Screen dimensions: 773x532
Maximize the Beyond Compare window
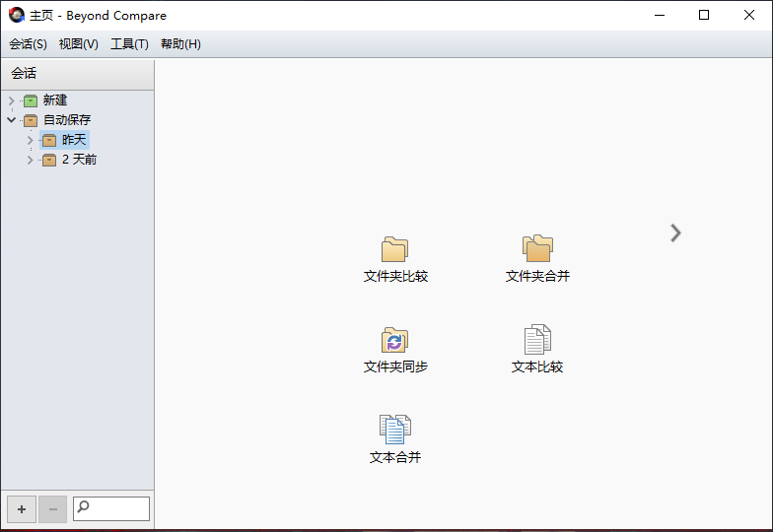[704, 16]
